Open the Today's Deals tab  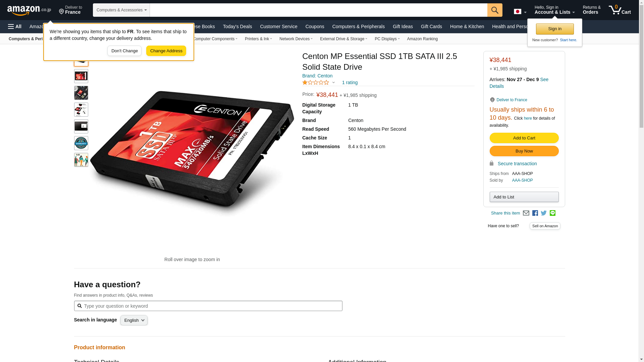[x=237, y=26]
